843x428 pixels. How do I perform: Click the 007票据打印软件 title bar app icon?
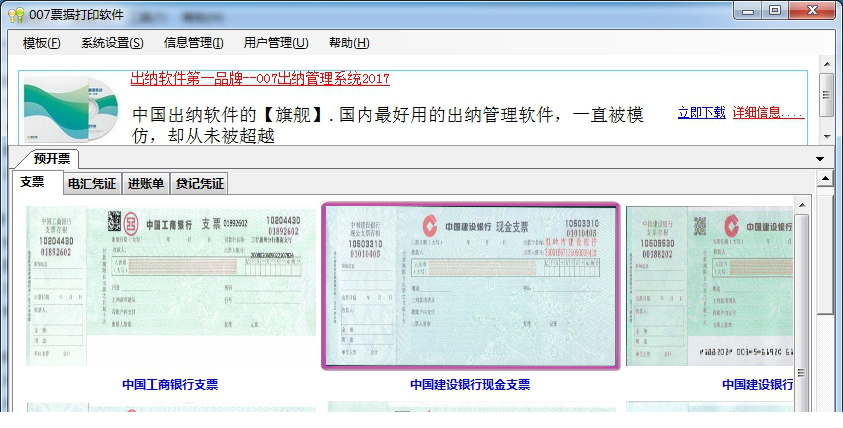pos(16,15)
